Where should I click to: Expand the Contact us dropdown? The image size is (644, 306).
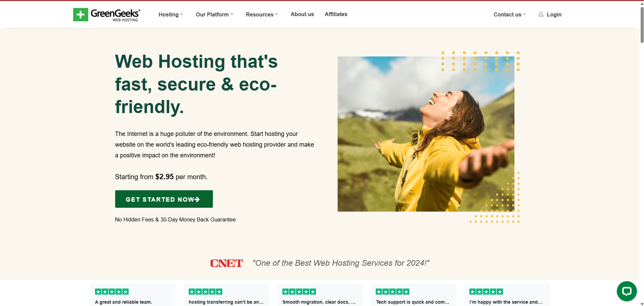(x=510, y=14)
